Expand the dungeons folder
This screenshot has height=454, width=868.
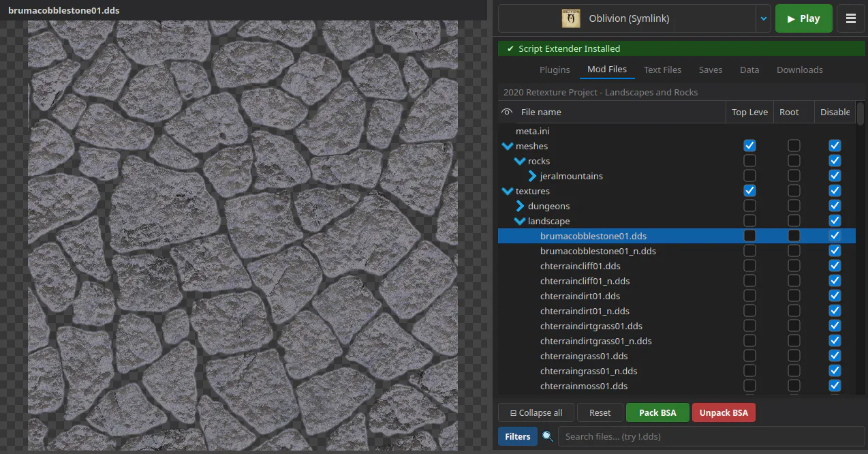click(x=521, y=206)
